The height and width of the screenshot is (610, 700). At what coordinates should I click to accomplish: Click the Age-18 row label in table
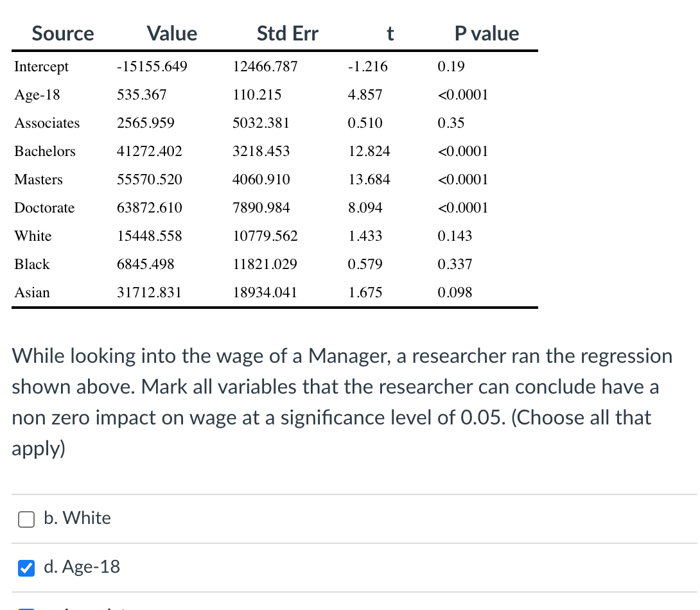coord(37,95)
